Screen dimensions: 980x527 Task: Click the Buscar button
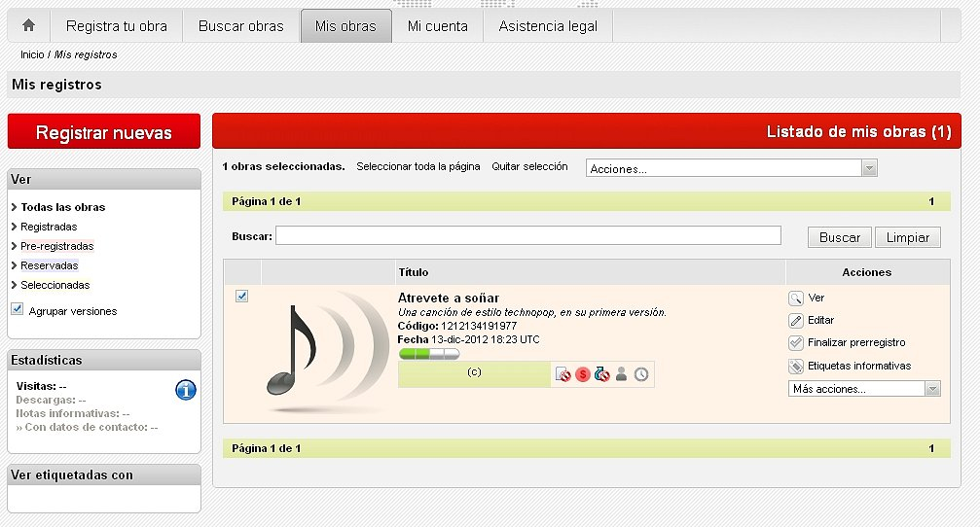[840, 237]
